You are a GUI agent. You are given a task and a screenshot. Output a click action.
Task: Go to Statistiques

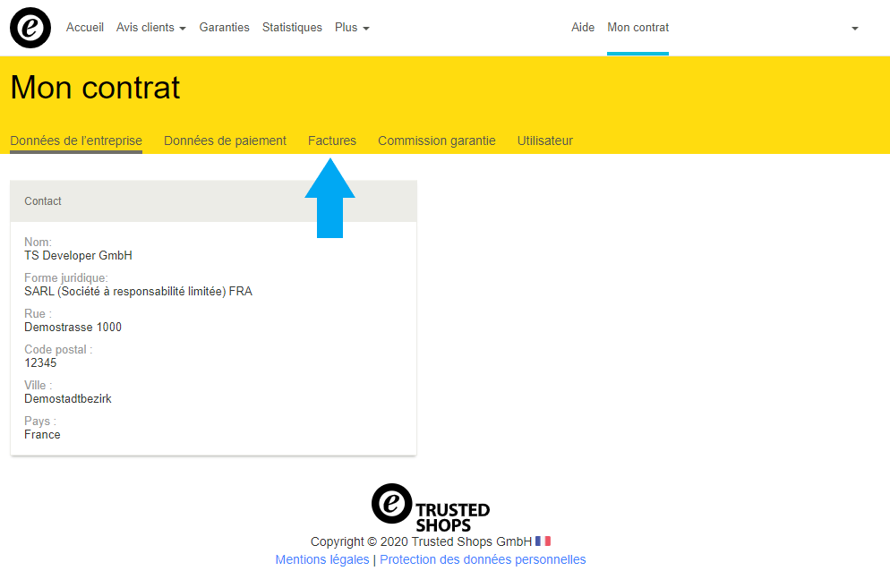[292, 27]
